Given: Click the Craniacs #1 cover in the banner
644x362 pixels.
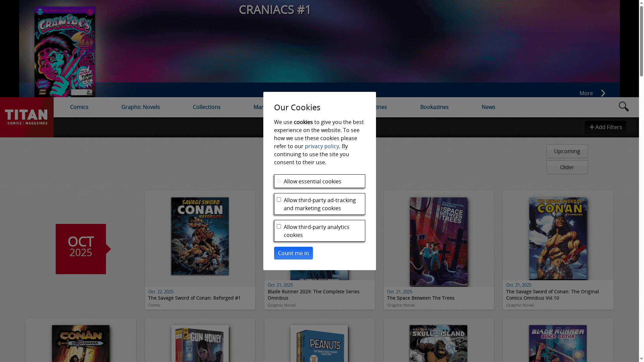Looking at the screenshot, I should (65, 52).
